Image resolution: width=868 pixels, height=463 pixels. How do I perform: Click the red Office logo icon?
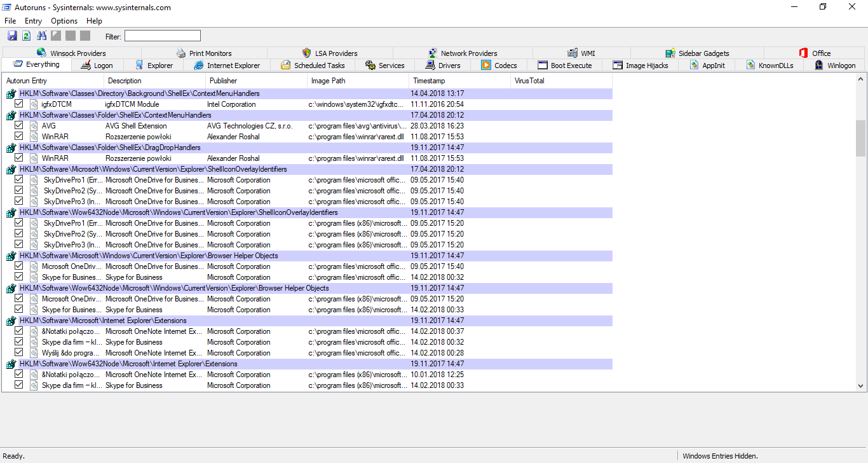click(x=804, y=53)
